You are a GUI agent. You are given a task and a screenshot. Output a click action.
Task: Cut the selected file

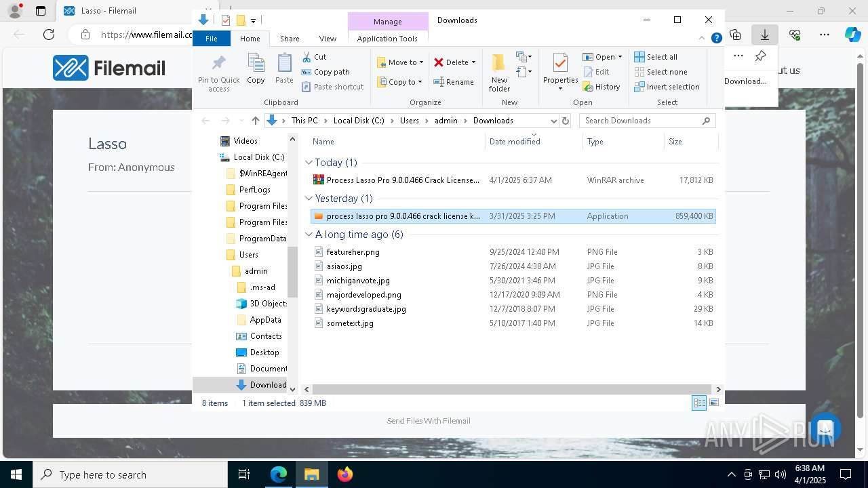(x=314, y=57)
